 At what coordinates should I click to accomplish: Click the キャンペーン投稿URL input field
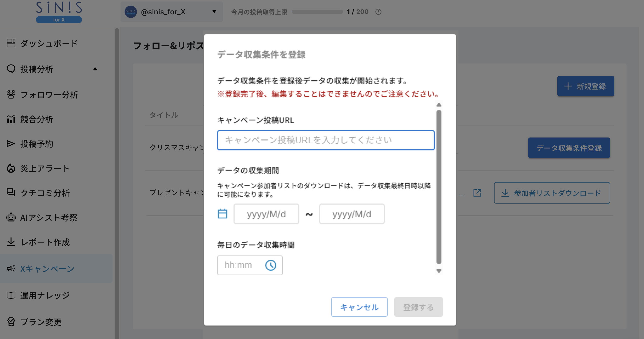coord(326,140)
